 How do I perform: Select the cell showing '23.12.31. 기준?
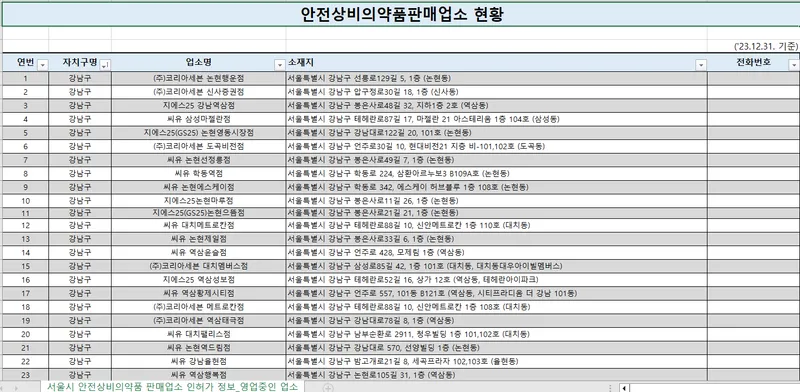tap(754, 46)
